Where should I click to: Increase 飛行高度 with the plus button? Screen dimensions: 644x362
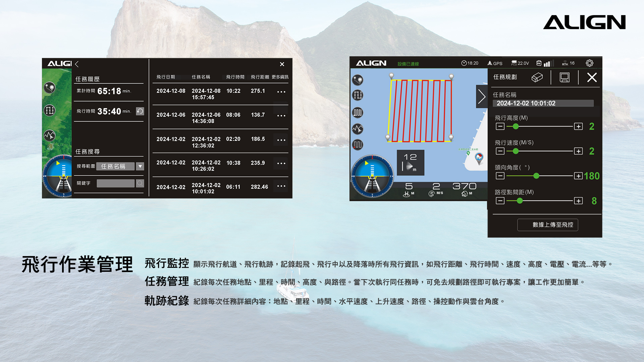point(578,126)
